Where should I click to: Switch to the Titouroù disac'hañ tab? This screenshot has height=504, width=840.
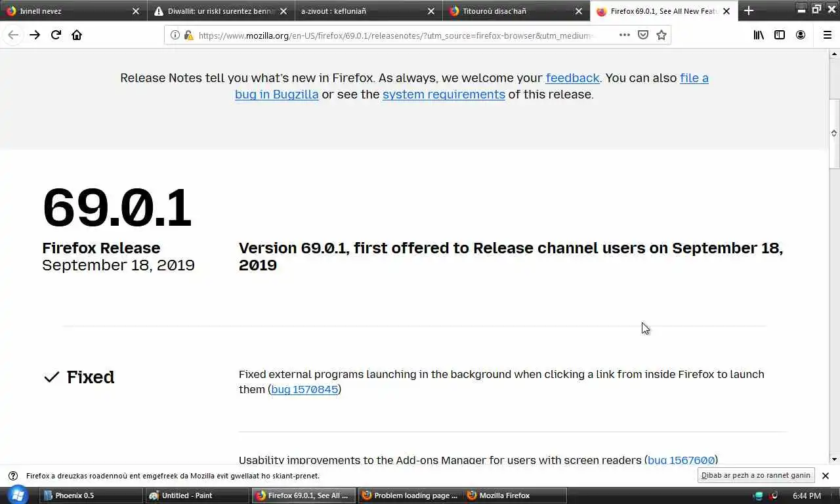pyautogui.click(x=516, y=11)
